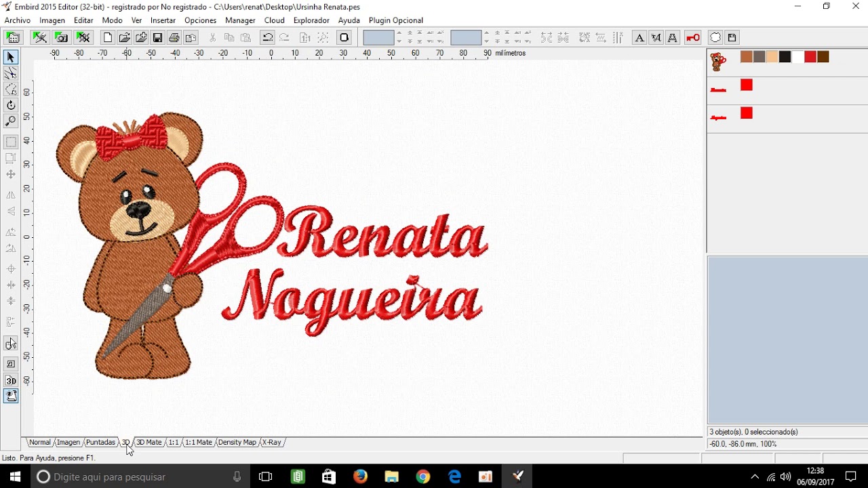Open the Plugin Opcional menu

tap(396, 20)
